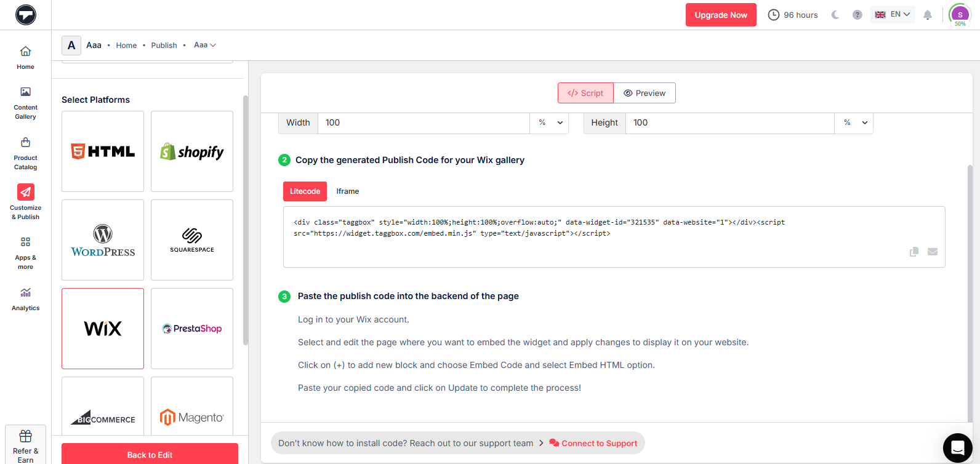Select the WordPress platform
The image size is (980, 464).
103,240
